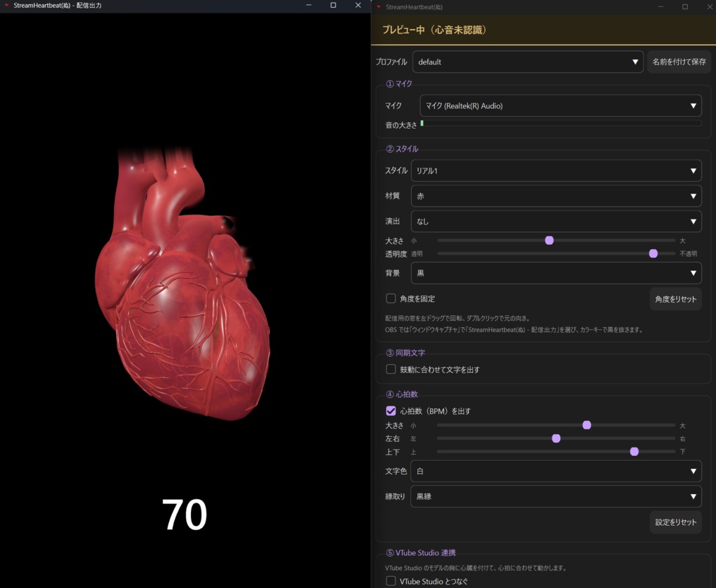Image resolution: width=716 pixels, height=588 pixels.
Task: Maximize the settings window
Action: 685,7
